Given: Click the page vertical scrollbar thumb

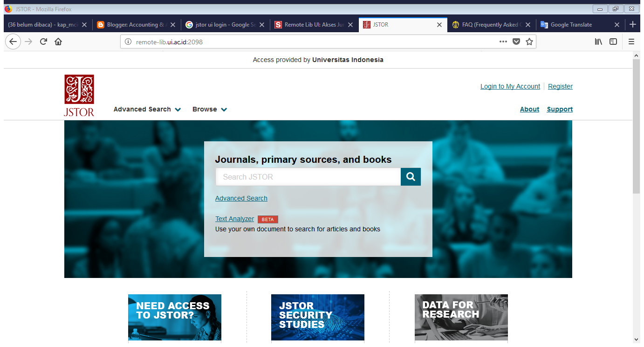Looking at the screenshot, I should (x=637, y=126).
